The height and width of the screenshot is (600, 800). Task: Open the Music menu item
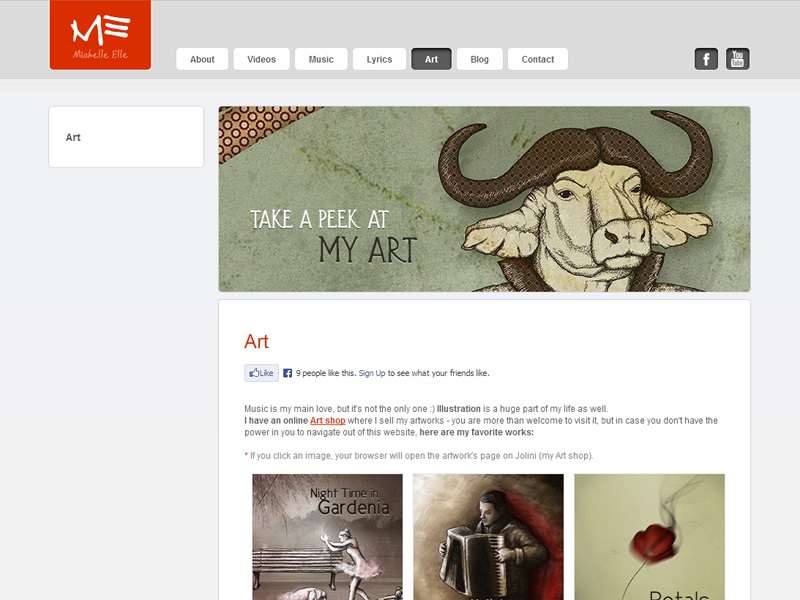[321, 59]
